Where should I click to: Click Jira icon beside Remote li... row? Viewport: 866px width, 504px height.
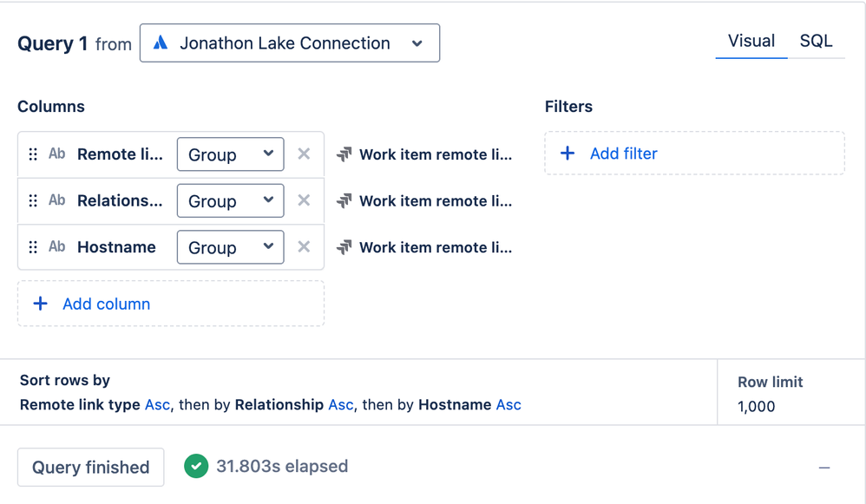344,154
